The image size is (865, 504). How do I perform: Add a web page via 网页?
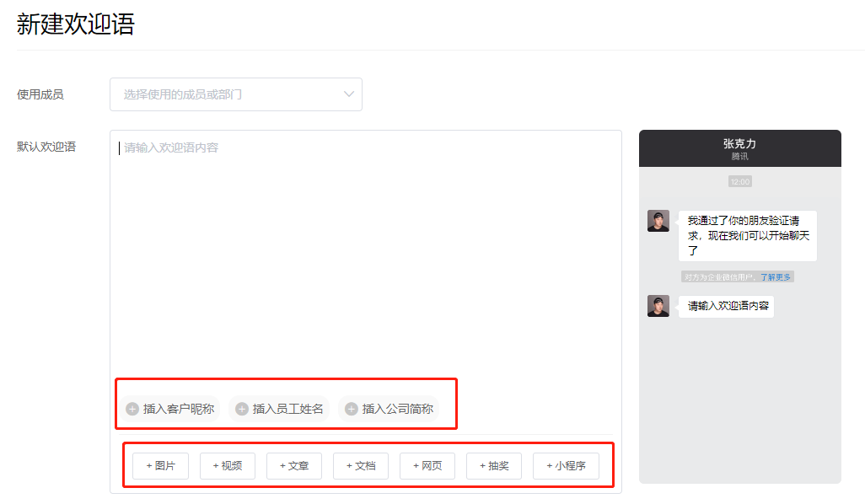(x=427, y=466)
